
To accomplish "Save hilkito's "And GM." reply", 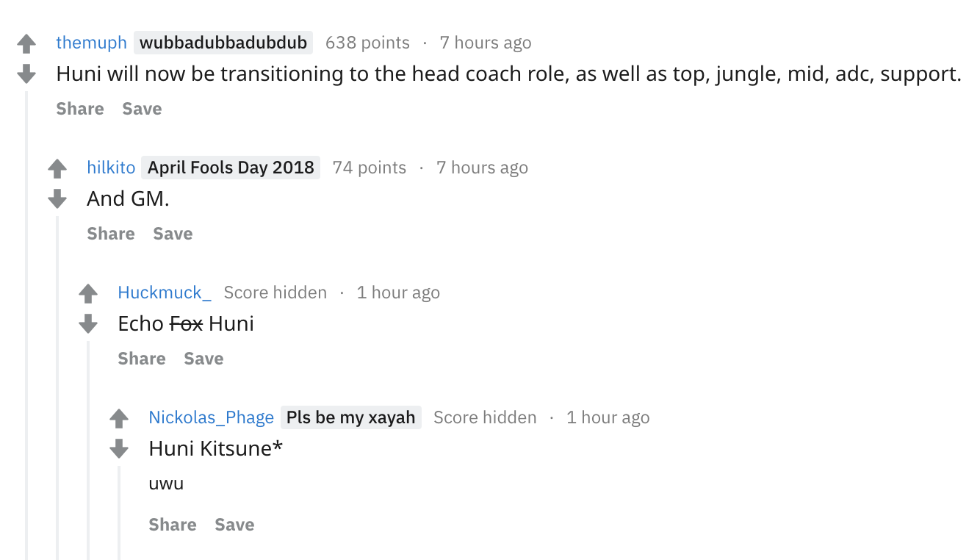I will pyautogui.click(x=173, y=234).
